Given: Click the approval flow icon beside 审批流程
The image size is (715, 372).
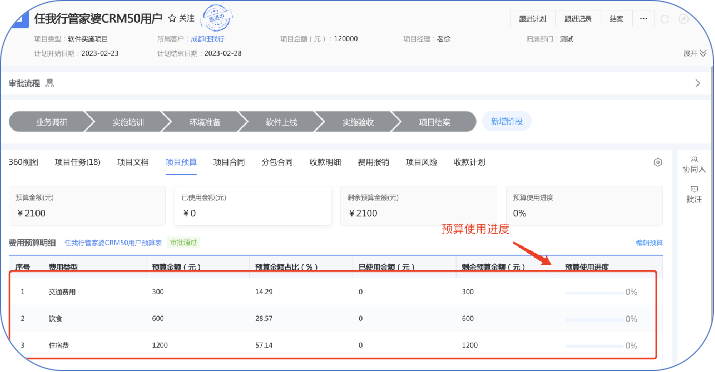Looking at the screenshot, I should pos(50,83).
